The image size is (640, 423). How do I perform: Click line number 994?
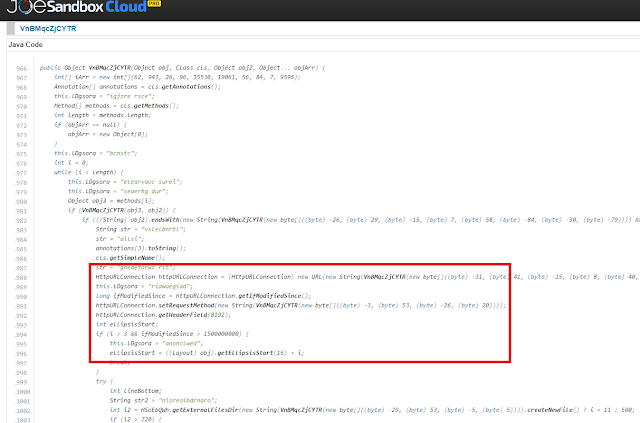point(22,335)
